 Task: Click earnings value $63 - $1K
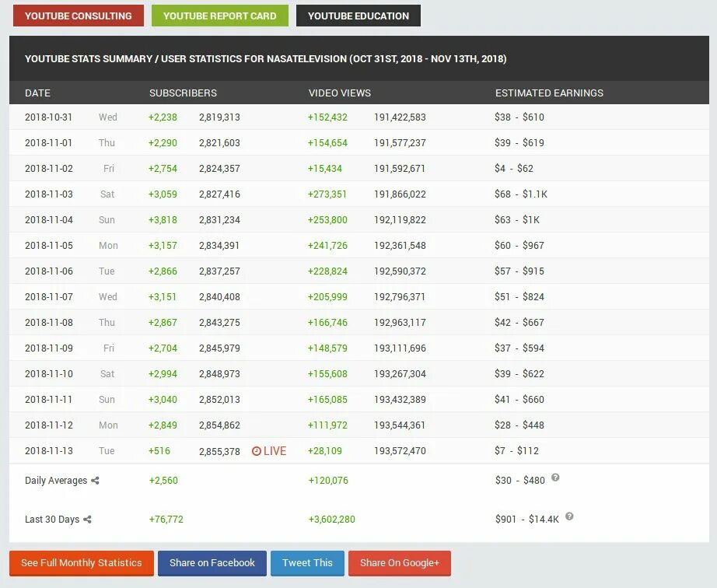(x=517, y=219)
